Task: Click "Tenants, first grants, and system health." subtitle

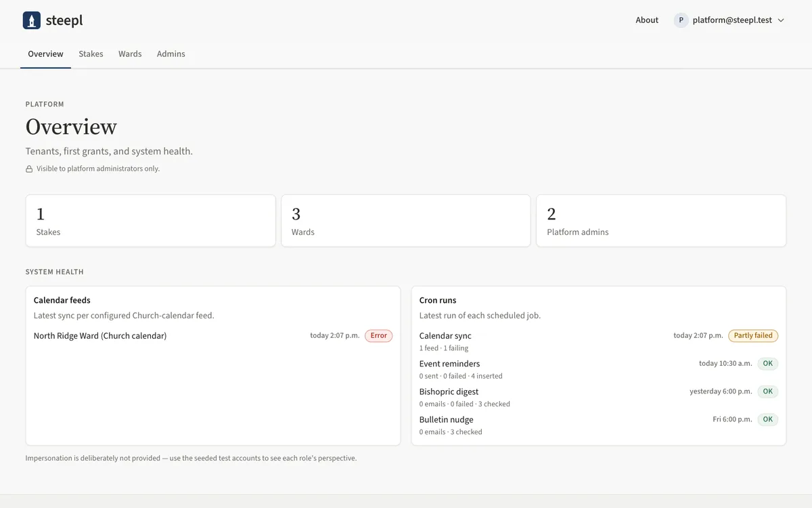Action: pyautogui.click(x=109, y=151)
